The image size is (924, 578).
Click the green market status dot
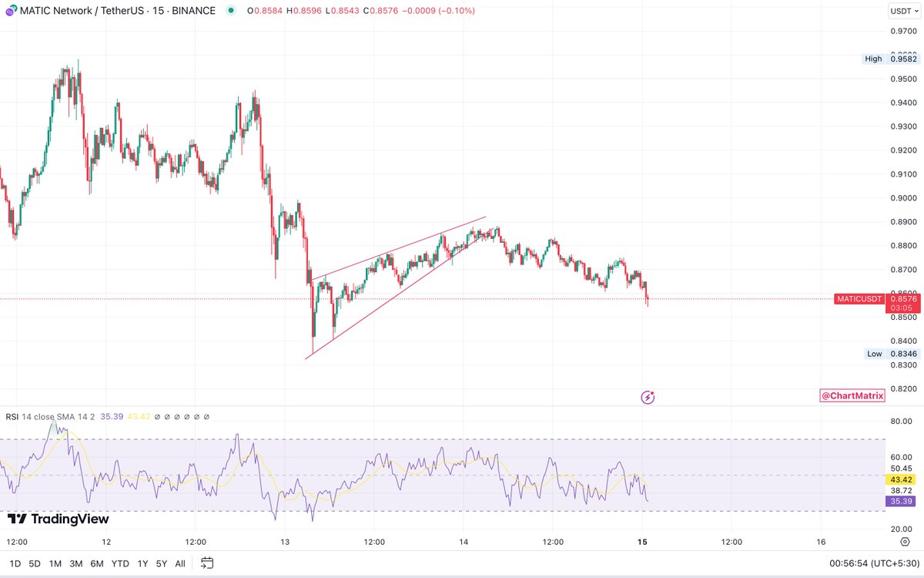click(x=231, y=11)
